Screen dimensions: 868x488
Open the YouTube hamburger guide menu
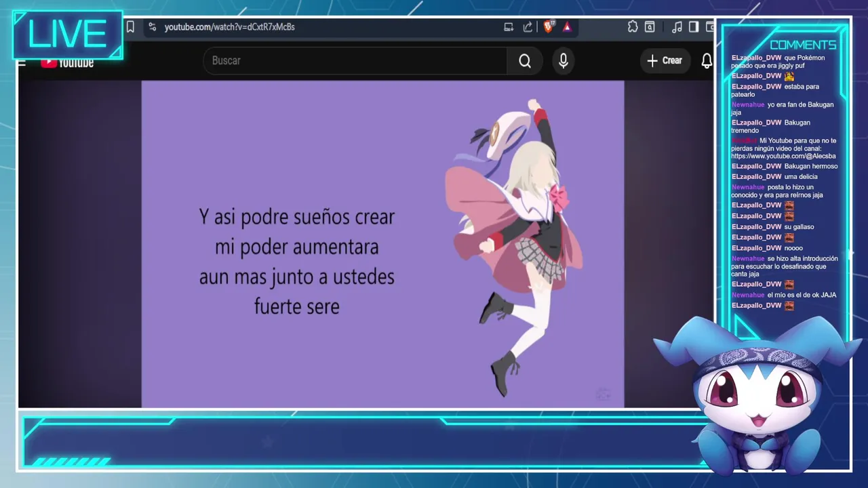[22, 63]
